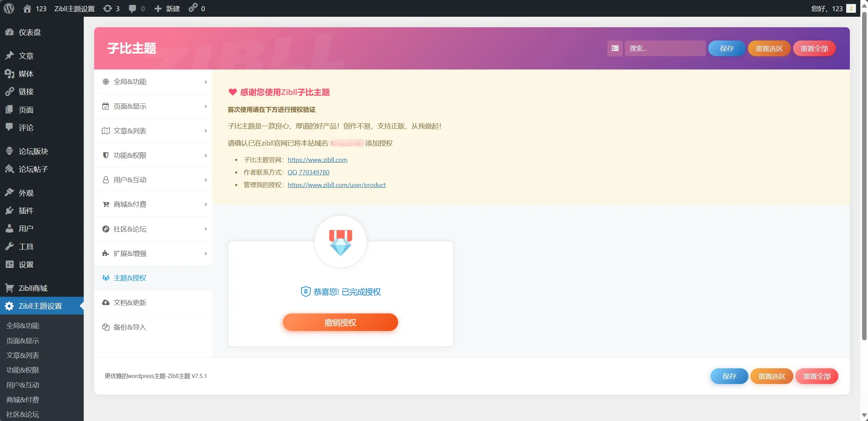Click the 仪表盘 dashboard icon
868x421 pixels.
tap(9, 32)
